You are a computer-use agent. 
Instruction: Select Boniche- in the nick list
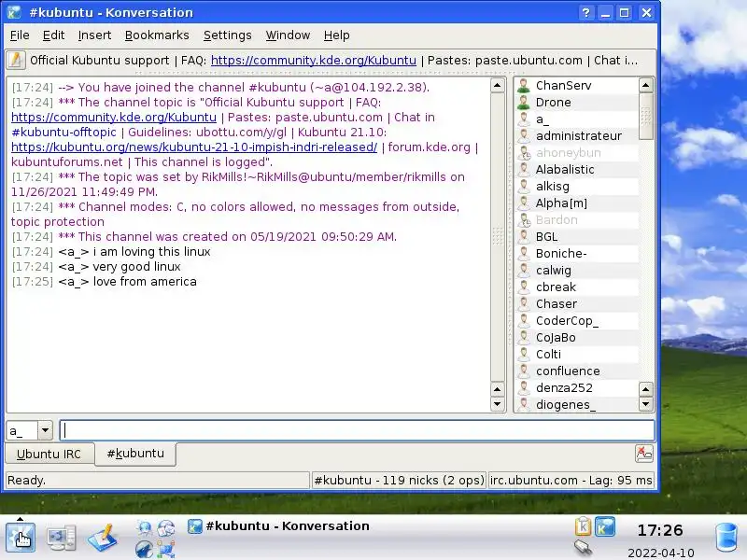pyautogui.click(x=577, y=253)
